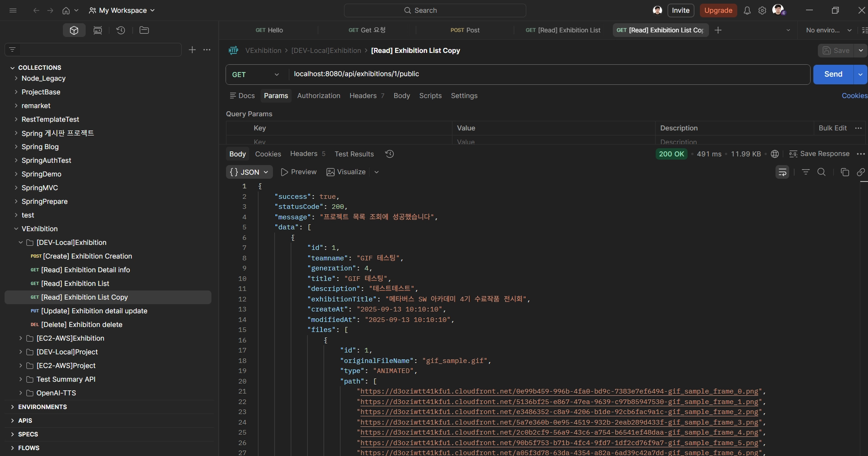Open the GET method dropdown
868x456 pixels.
(x=256, y=74)
